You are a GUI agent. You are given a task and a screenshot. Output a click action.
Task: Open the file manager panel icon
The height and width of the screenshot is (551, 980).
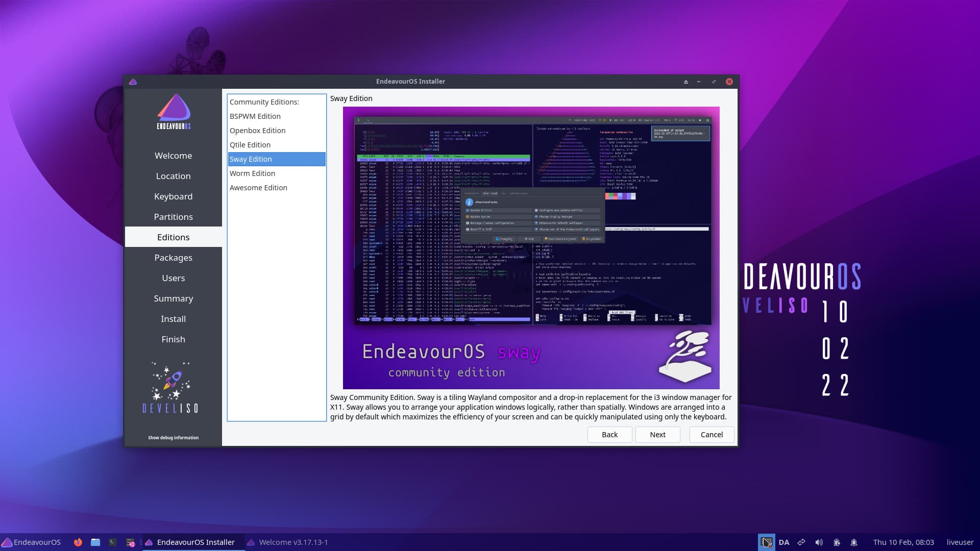click(x=95, y=542)
